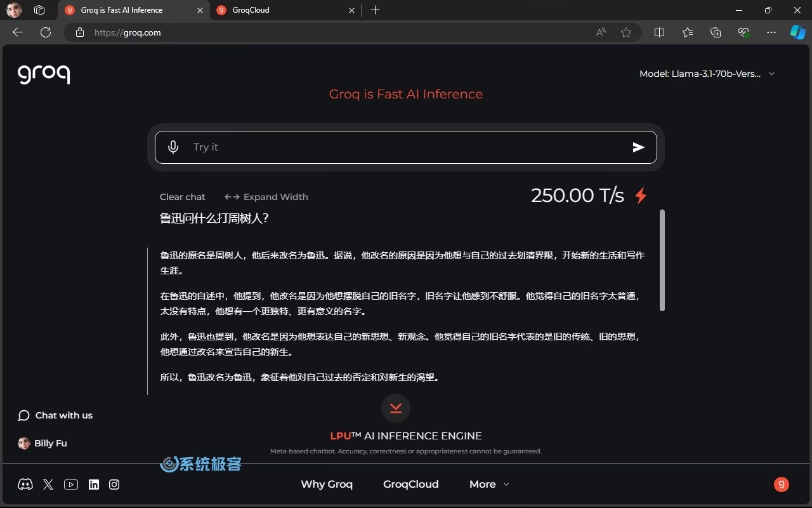The height and width of the screenshot is (508, 812).
Task: Click the 250.00 T/s speed value
Action: click(577, 195)
